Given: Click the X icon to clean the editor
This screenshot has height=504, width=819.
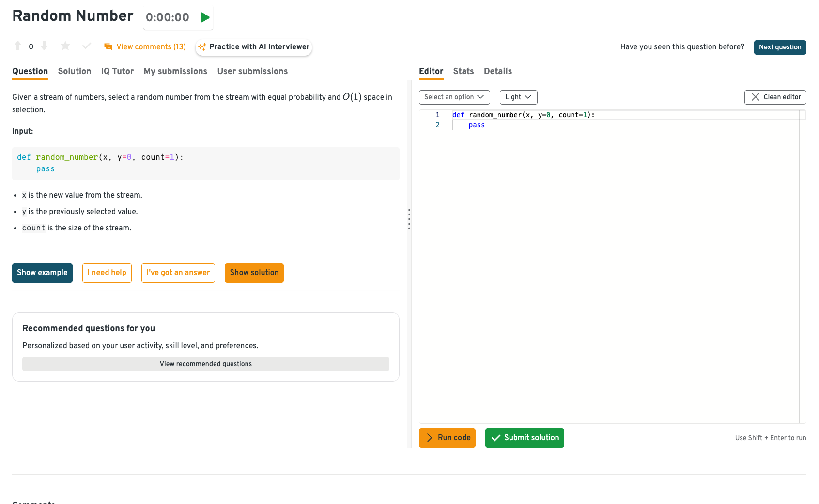Looking at the screenshot, I should tap(755, 97).
